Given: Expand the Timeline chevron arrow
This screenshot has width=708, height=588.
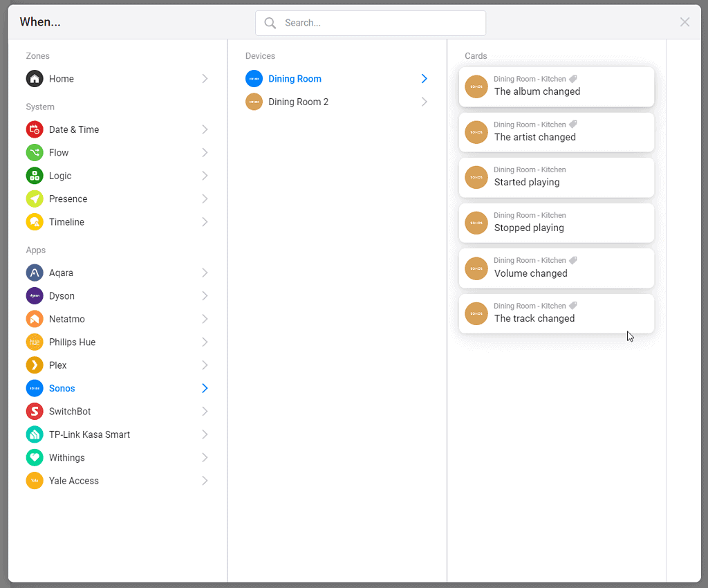Looking at the screenshot, I should click(205, 222).
